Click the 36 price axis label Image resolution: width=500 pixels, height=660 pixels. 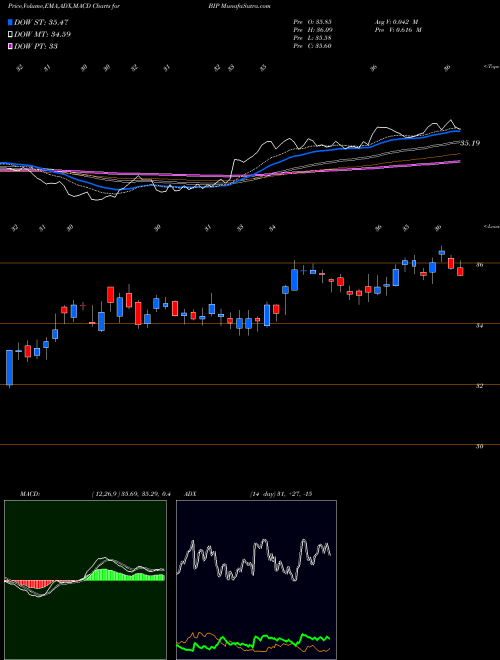(x=479, y=265)
